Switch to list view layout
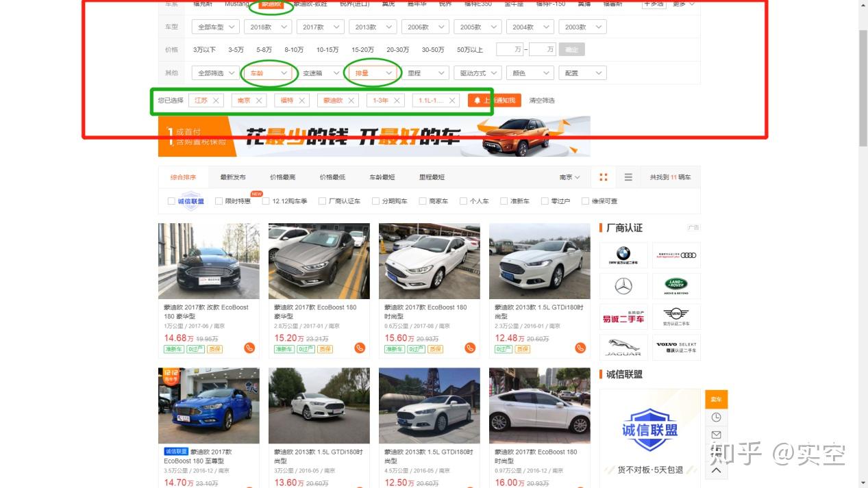The width and height of the screenshot is (868, 488). (628, 177)
